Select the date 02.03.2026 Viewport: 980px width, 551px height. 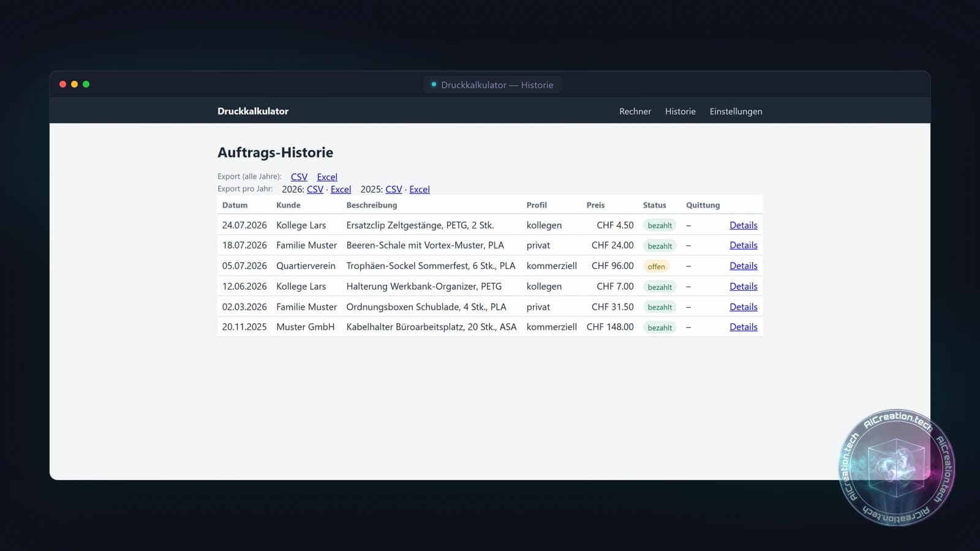point(244,307)
